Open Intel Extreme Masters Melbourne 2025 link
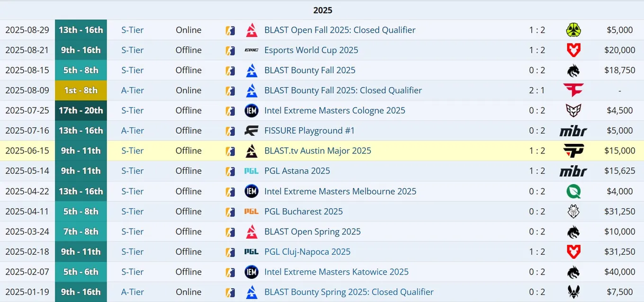 (340, 191)
